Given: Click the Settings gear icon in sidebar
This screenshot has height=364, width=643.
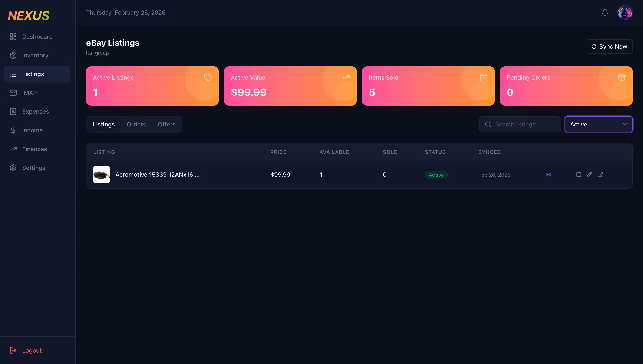Looking at the screenshot, I should pos(13,168).
